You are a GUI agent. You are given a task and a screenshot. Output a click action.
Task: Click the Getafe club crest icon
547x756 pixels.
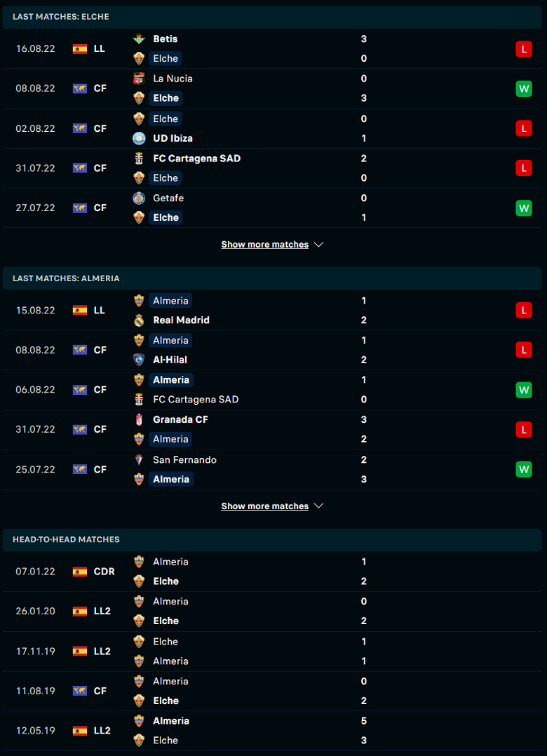[139, 198]
